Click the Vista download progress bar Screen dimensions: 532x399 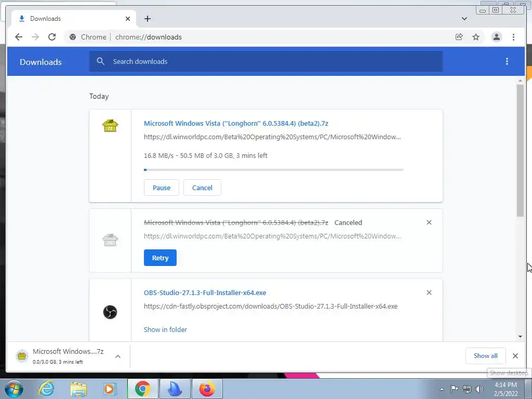[x=273, y=170]
